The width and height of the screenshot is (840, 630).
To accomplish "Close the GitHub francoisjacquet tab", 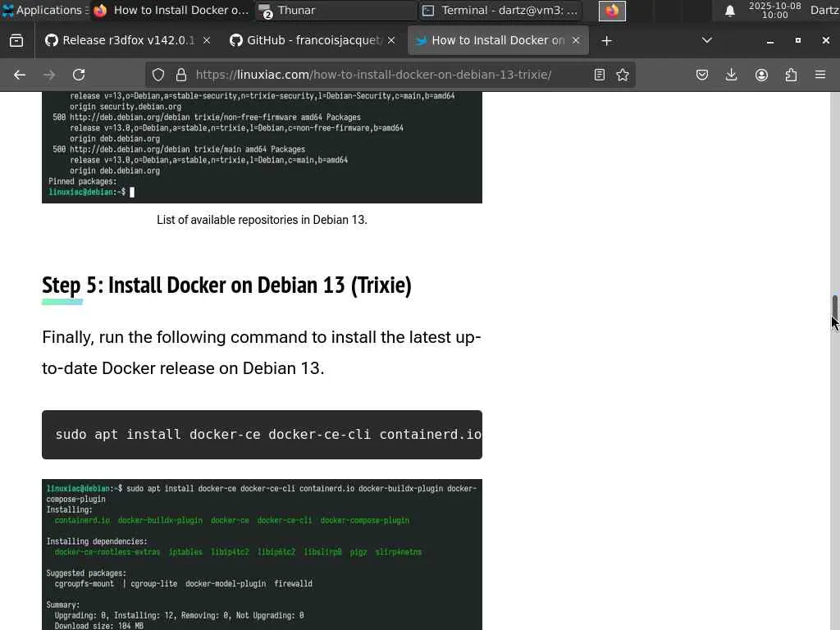I will 391,40.
